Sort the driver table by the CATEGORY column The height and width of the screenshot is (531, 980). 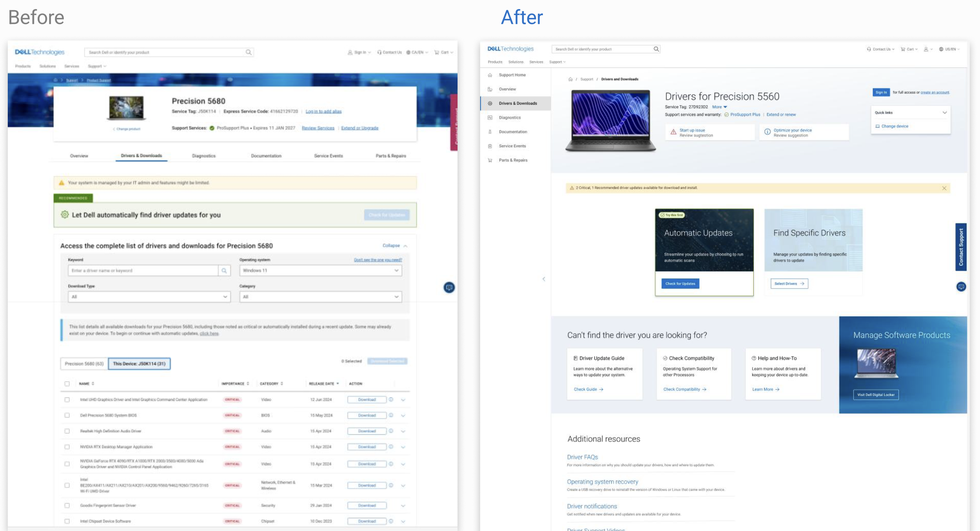pyautogui.click(x=271, y=384)
